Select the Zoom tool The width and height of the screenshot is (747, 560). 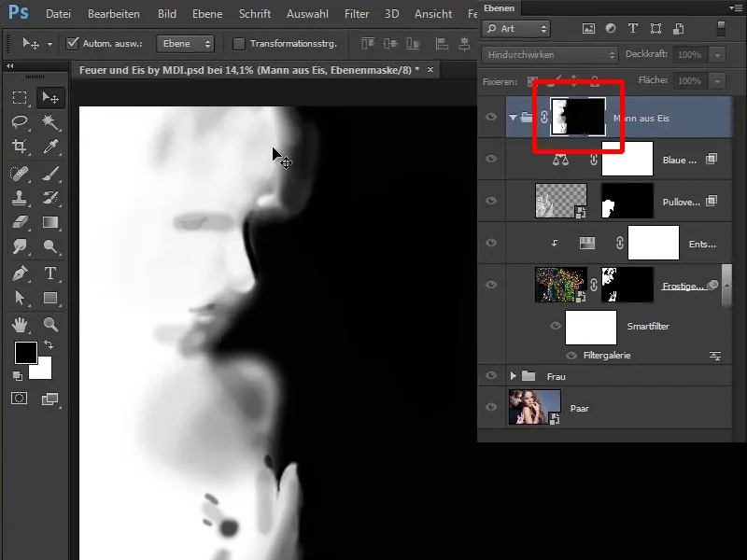click(x=50, y=325)
